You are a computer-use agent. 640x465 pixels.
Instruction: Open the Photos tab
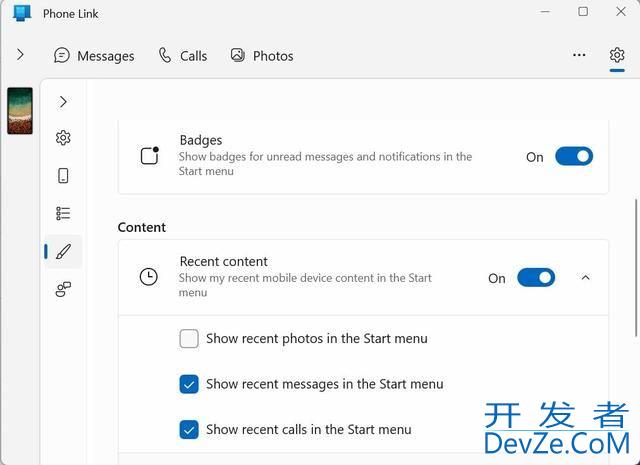click(262, 56)
